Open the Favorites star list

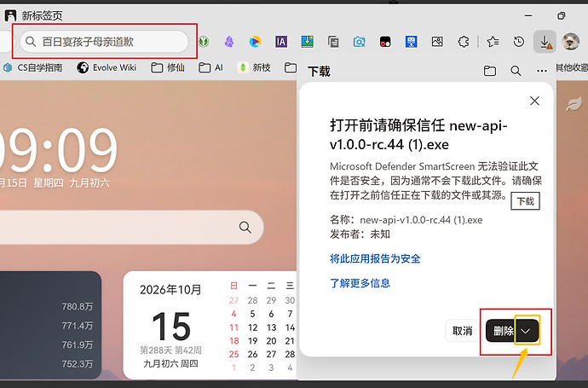493,42
